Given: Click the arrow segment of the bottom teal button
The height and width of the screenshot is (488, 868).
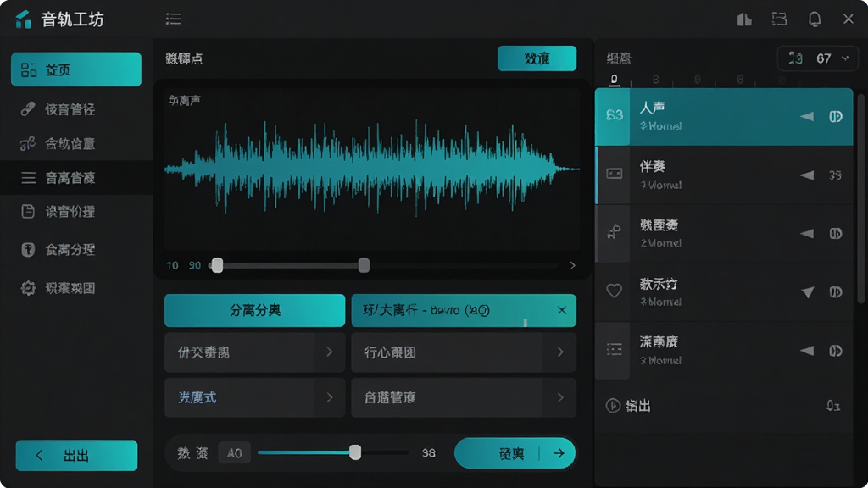Looking at the screenshot, I should 559,453.
